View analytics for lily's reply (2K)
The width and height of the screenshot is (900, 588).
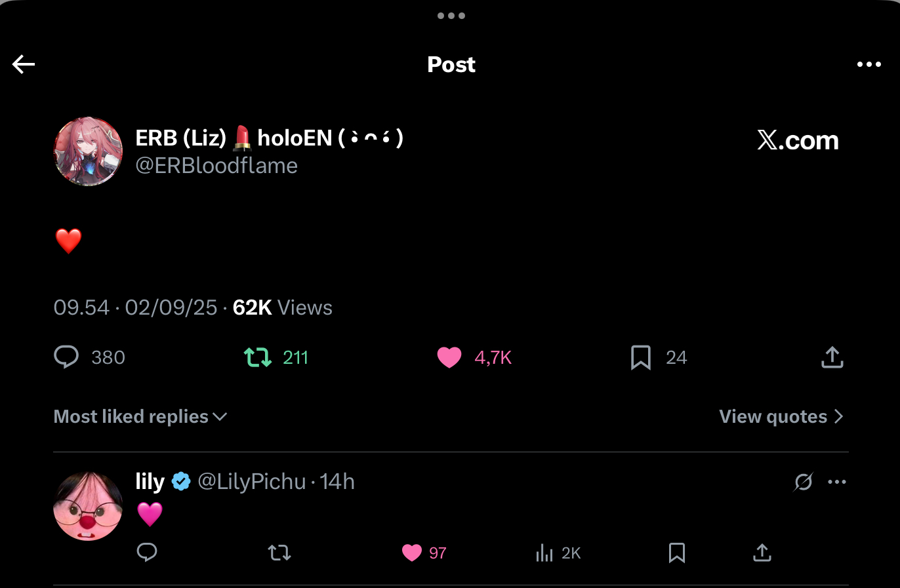tap(544, 553)
